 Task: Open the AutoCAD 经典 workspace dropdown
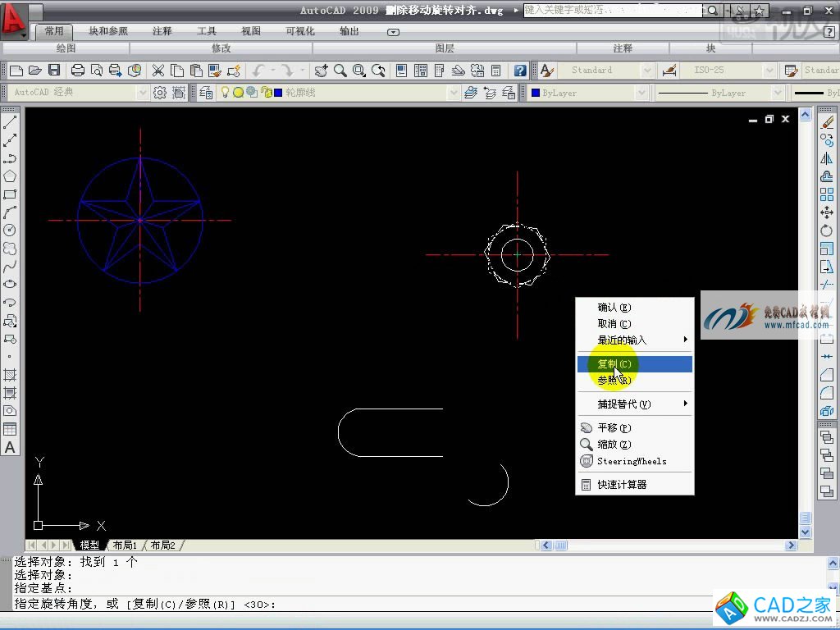[x=142, y=93]
